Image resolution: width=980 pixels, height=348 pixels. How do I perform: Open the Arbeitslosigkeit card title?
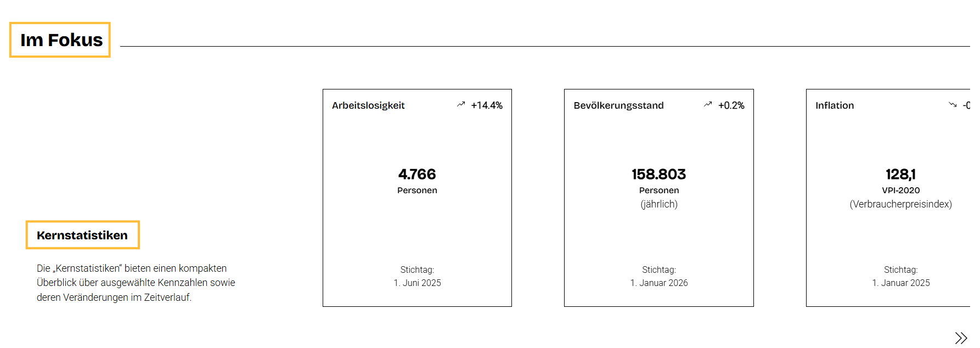(x=368, y=105)
